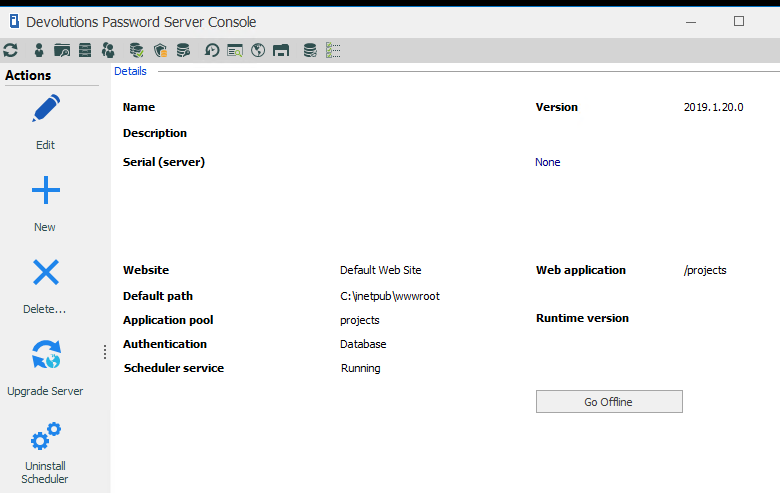Screen dimensions: 780x493
Task: Click the None serial link
Action: click(x=547, y=162)
